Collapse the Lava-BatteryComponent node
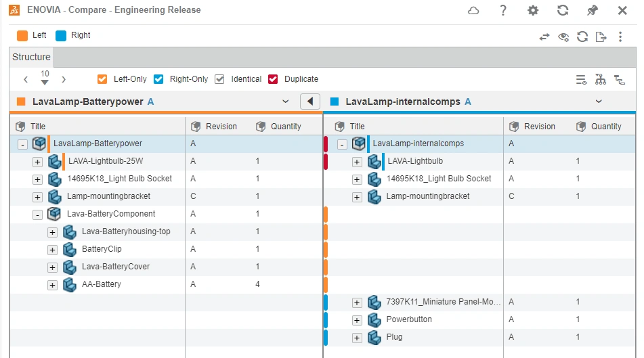644x358 pixels. coord(37,215)
